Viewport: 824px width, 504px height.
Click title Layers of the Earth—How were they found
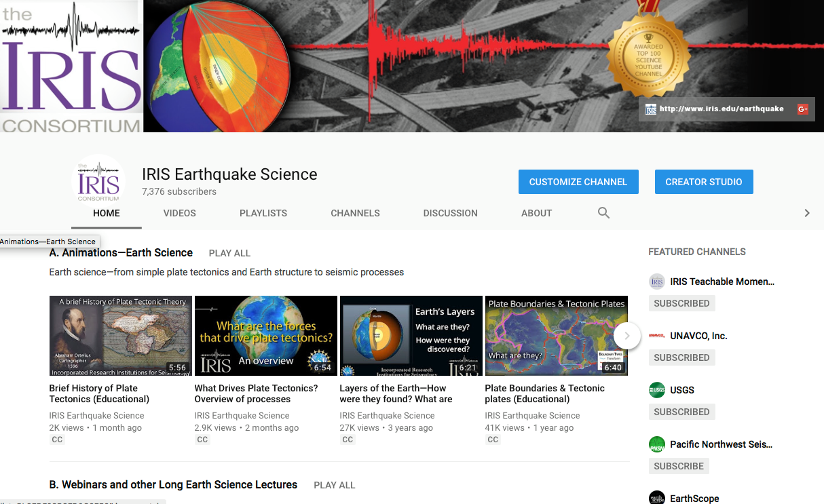point(396,393)
